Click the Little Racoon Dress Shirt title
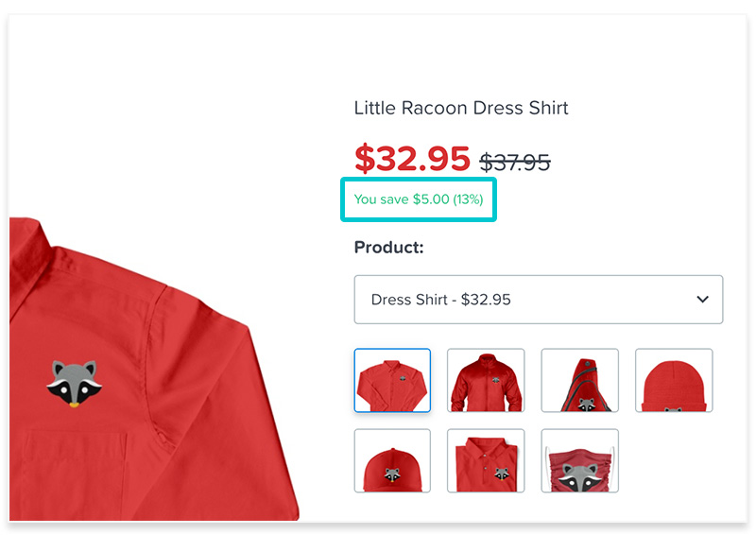The width and height of the screenshot is (756, 535). point(461,108)
